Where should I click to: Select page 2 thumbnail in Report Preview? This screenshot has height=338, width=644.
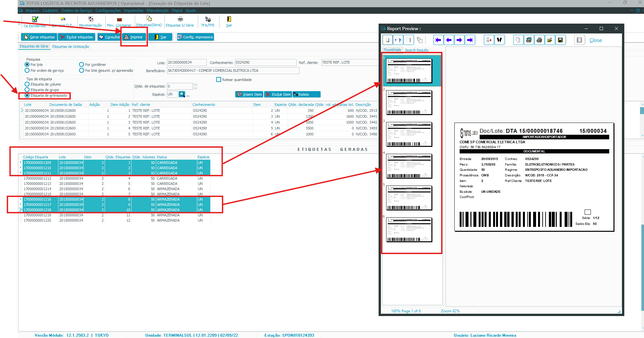click(x=409, y=103)
